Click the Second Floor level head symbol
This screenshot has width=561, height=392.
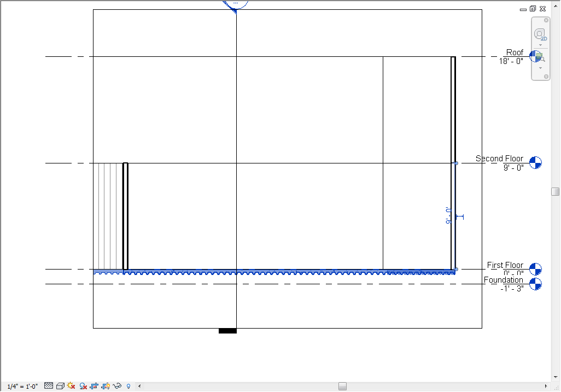[x=535, y=163]
